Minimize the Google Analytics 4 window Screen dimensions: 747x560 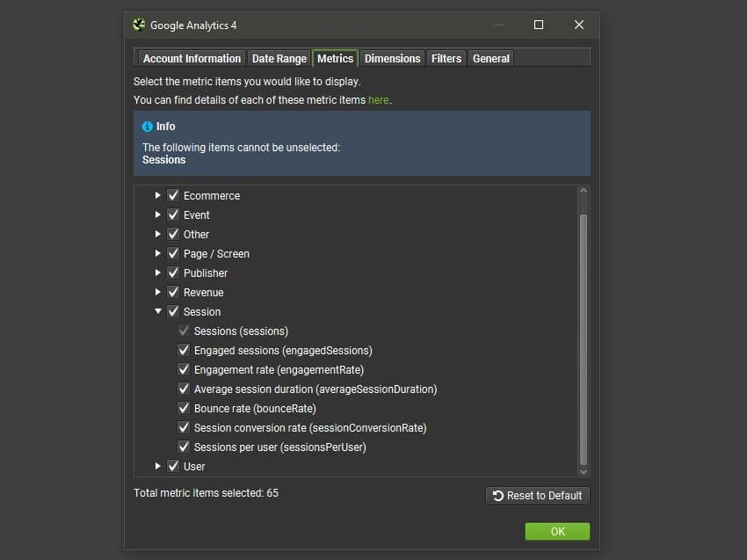point(499,25)
